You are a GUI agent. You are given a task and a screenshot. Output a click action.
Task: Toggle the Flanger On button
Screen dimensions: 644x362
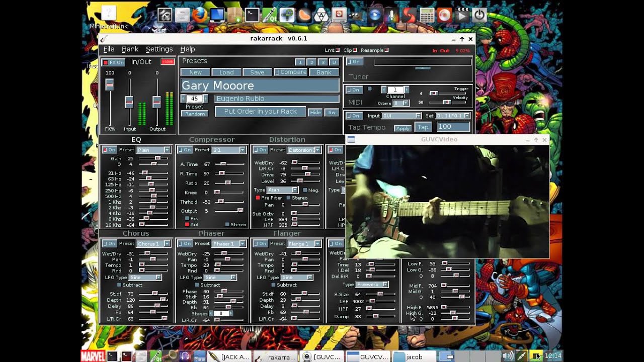click(260, 244)
